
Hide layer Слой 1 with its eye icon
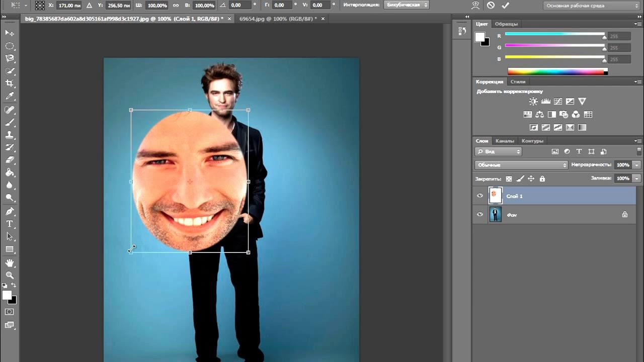480,196
